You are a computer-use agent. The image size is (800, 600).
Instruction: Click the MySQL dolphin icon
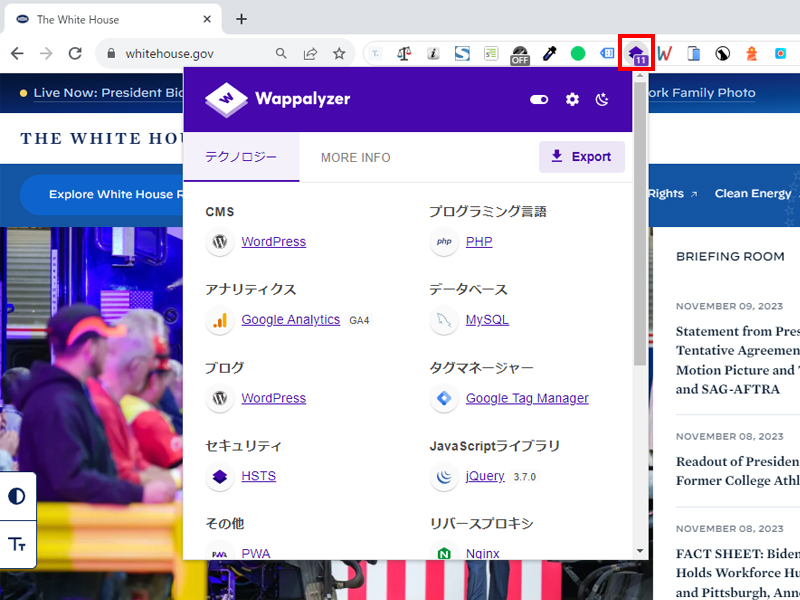click(444, 320)
